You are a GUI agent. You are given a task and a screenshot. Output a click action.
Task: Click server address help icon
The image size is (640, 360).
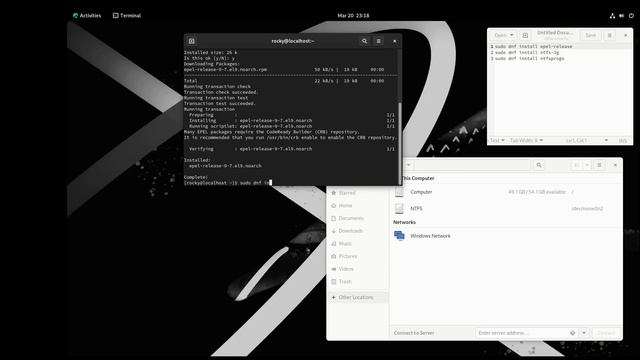573,333
